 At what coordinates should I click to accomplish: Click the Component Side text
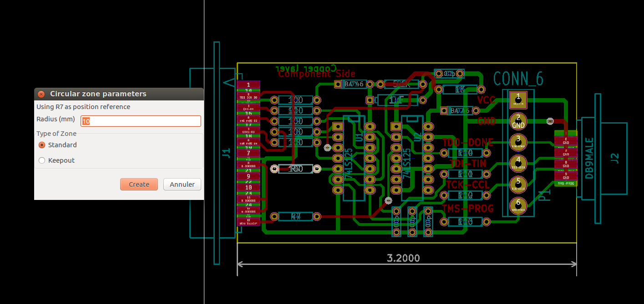tap(317, 74)
